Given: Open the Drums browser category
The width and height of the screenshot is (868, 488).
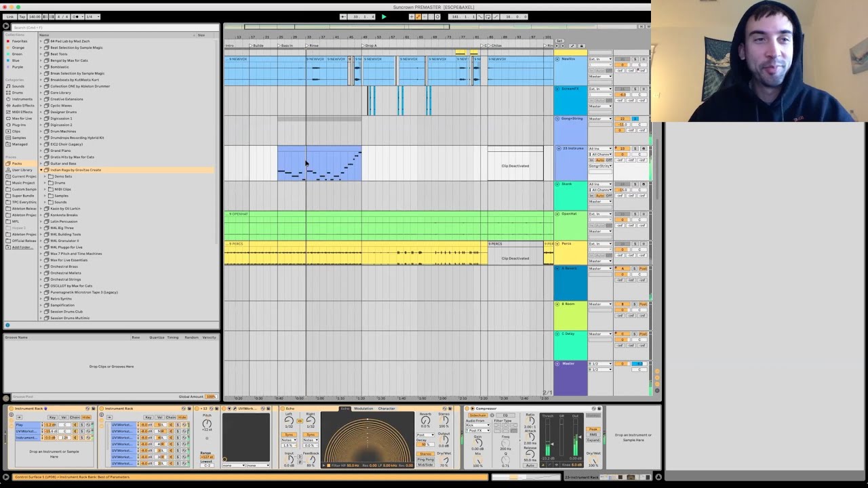Looking at the screenshot, I should [18, 93].
